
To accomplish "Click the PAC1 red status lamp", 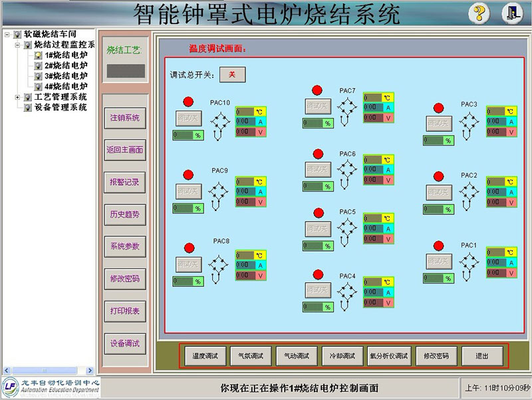I will tap(438, 246).
